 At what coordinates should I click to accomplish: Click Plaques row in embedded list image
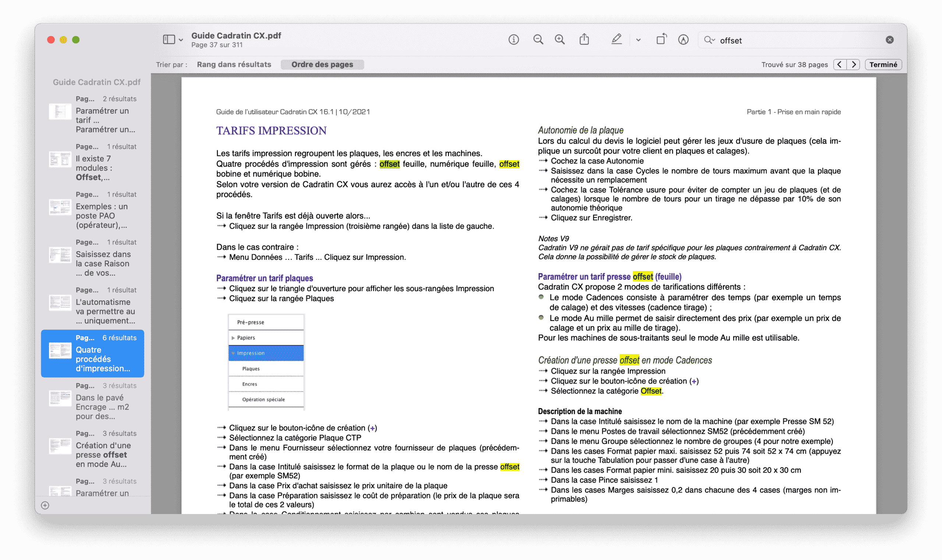tap(266, 369)
